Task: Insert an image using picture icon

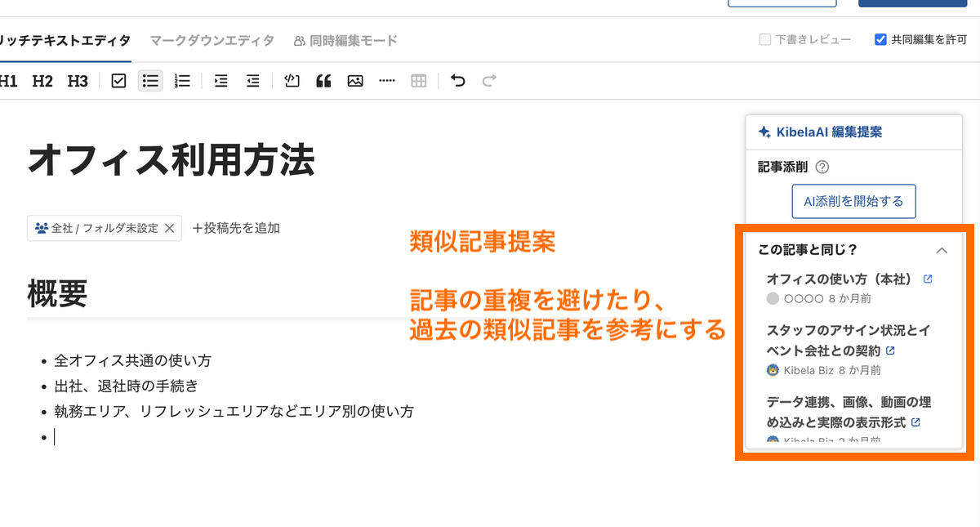Action: click(x=355, y=81)
